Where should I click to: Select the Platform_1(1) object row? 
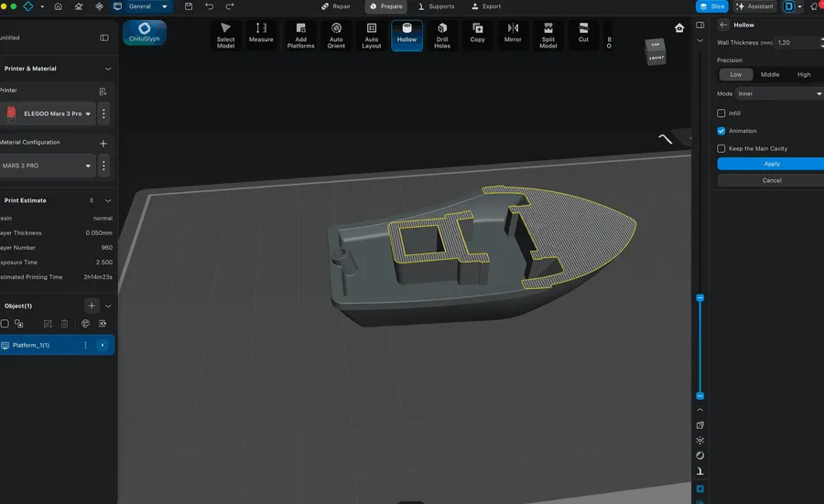click(57, 345)
